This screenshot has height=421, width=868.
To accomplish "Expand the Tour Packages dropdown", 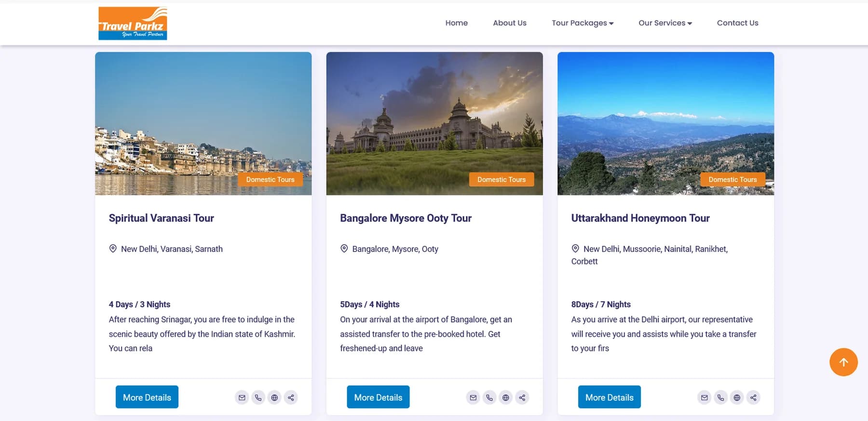I will pyautogui.click(x=583, y=23).
